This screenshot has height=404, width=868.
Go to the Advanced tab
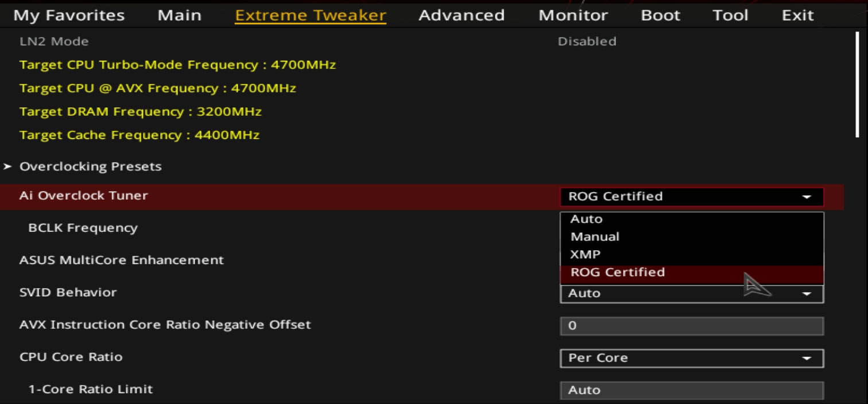tap(462, 15)
